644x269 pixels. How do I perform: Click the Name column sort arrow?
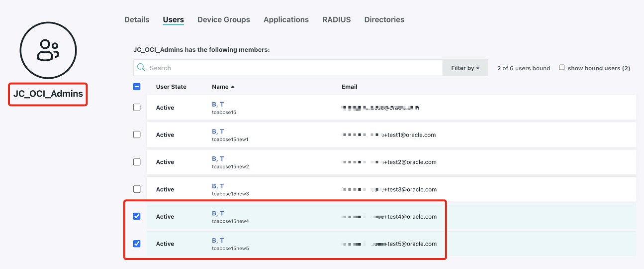[233, 87]
